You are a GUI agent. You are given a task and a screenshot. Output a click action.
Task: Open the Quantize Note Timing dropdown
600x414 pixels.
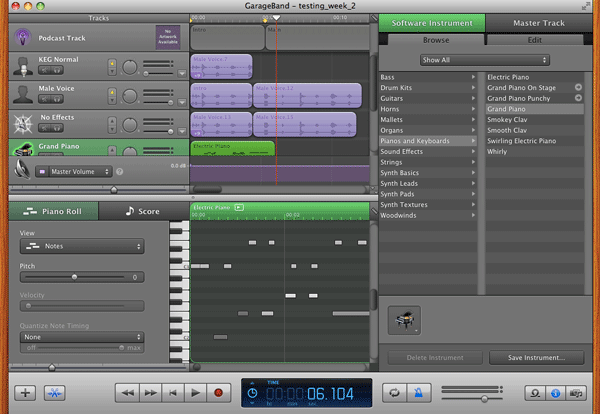coord(82,337)
